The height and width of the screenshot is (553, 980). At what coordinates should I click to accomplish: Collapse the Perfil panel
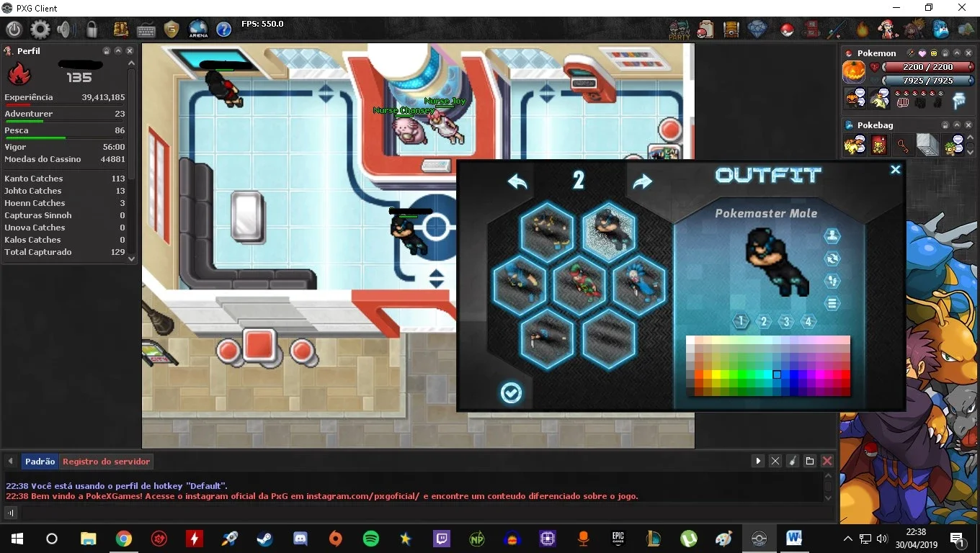[x=118, y=51]
